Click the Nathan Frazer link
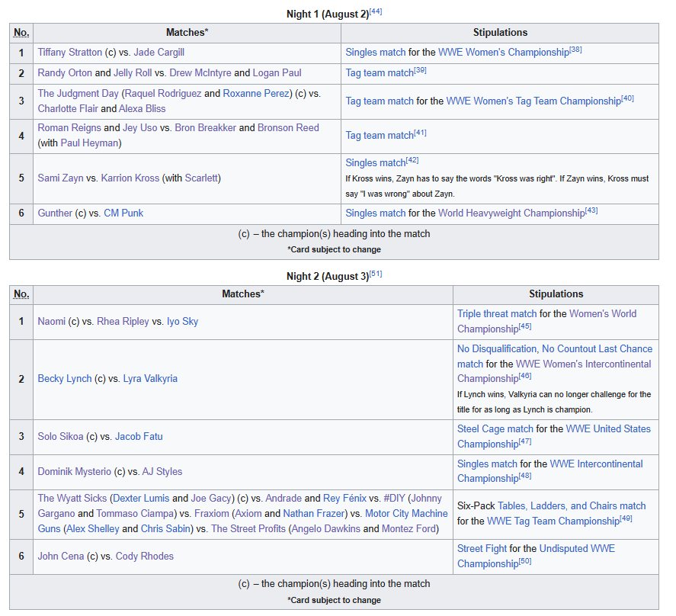676x616 pixels. 313,514
